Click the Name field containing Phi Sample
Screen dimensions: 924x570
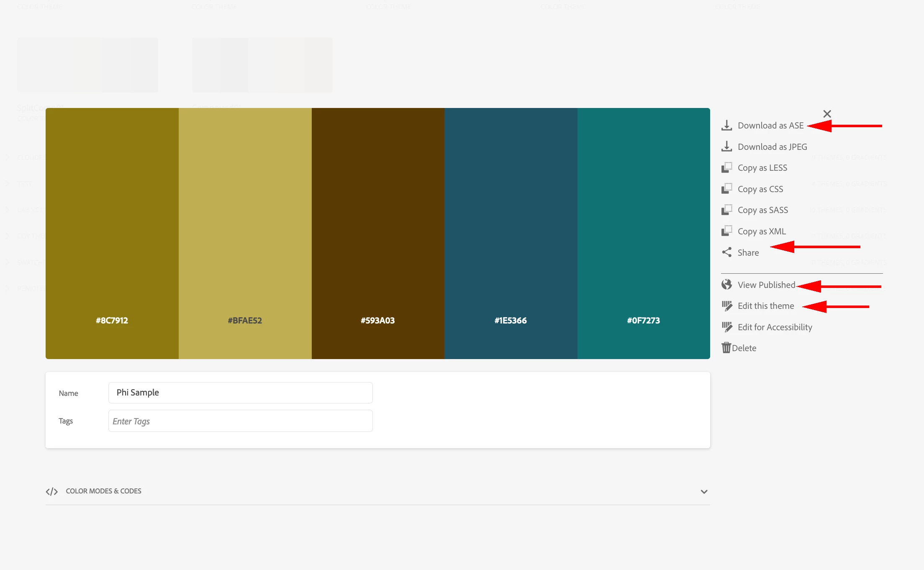click(x=240, y=393)
